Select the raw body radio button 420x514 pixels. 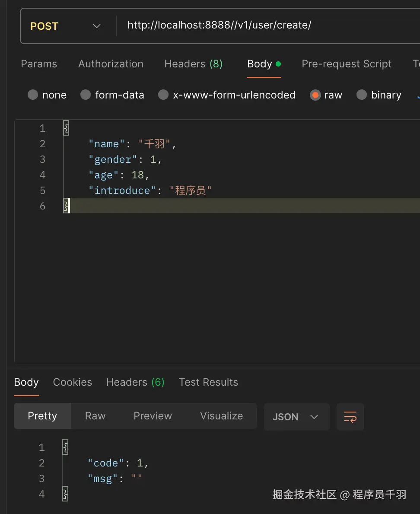pyautogui.click(x=315, y=95)
